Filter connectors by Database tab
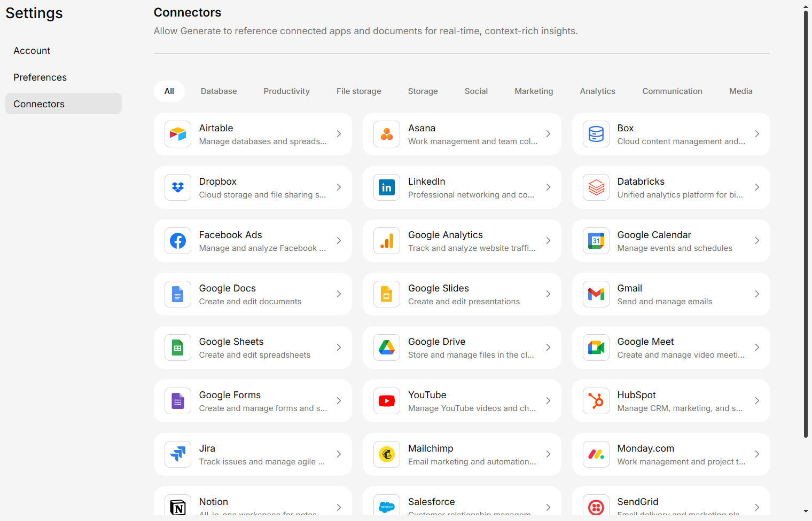Screen dimensions: 812x521 pyautogui.click(x=218, y=91)
